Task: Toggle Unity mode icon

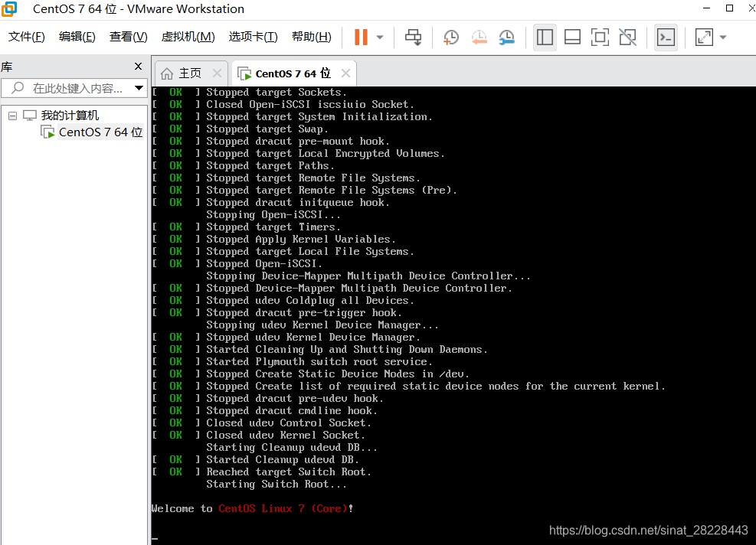Action: 628,37
